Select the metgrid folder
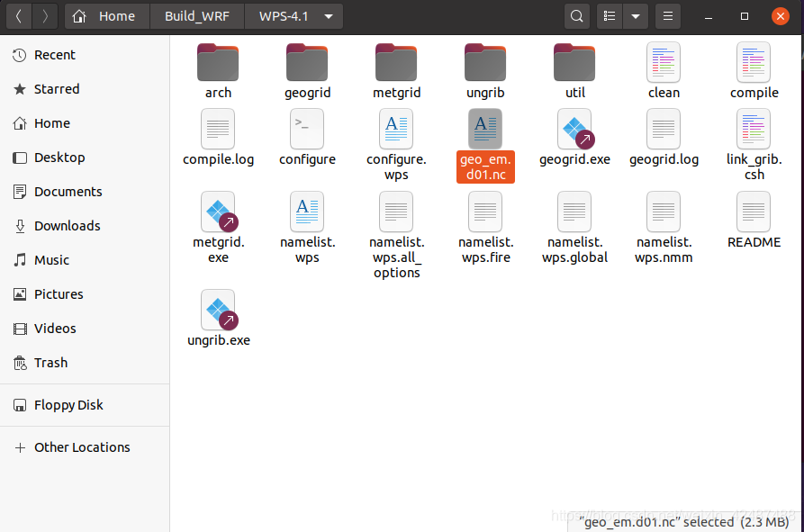The width and height of the screenshot is (804, 532). (x=396, y=71)
